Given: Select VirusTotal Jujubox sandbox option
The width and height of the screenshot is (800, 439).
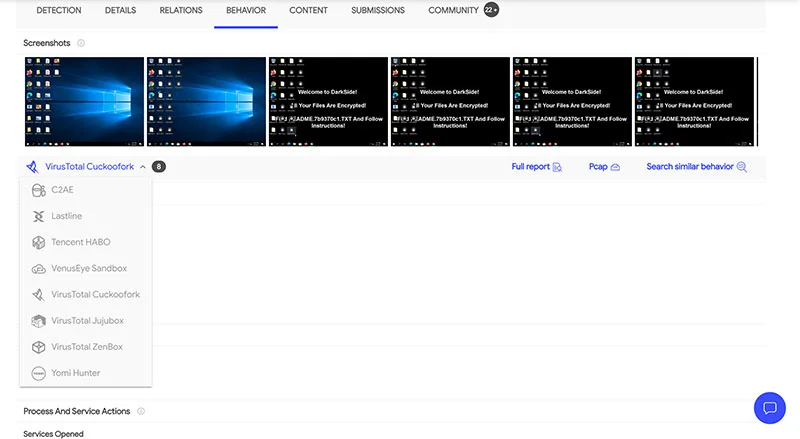Looking at the screenshot, I should tap(87, 321).
